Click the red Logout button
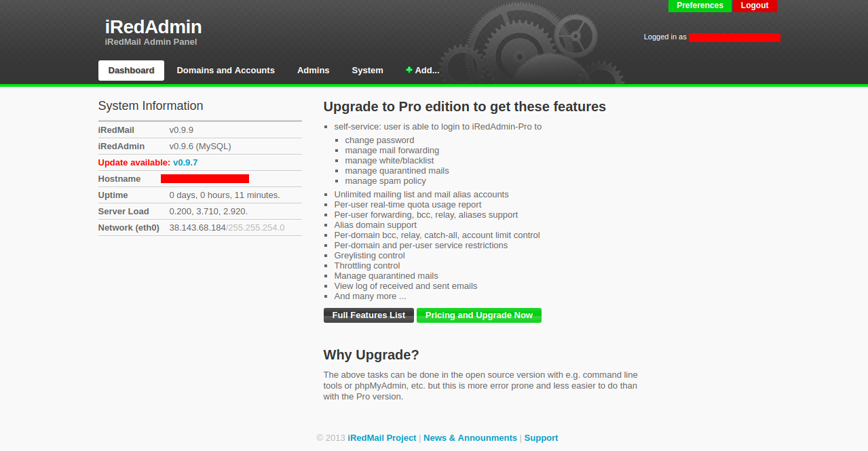The height and width of the screenshot is (451, 868). tap(755, 5)
